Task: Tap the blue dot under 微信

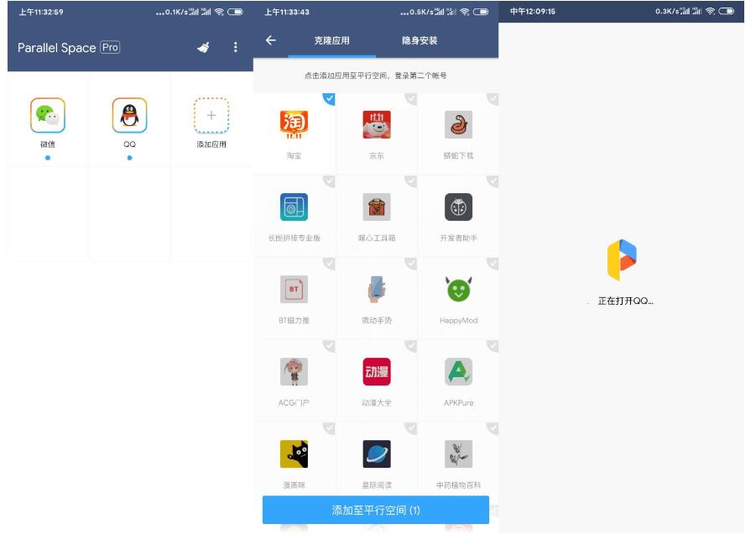Action: (x=48, y=158)
